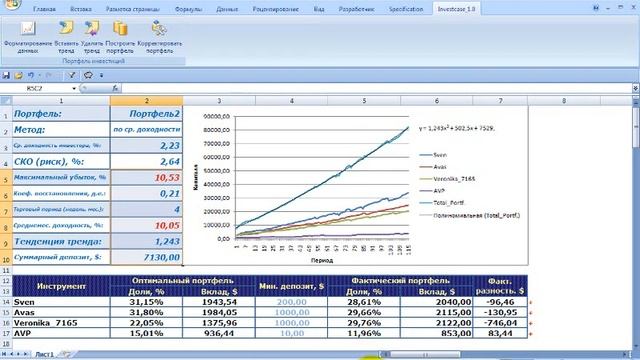The height and width of the screenshot is (360, 640).
Task: Open the Формулы ribbon tab
Action: tap(188, 9)
